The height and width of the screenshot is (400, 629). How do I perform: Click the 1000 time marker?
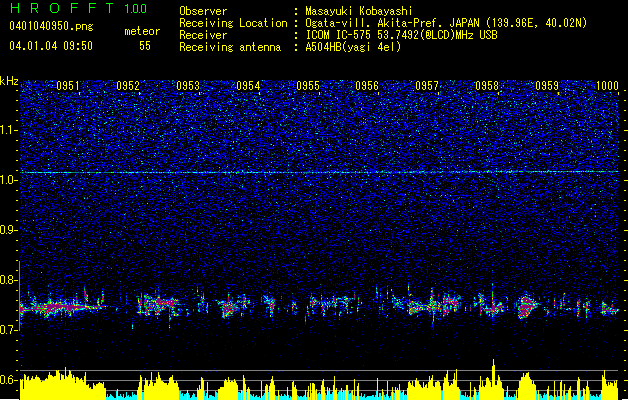coord(607,86)
